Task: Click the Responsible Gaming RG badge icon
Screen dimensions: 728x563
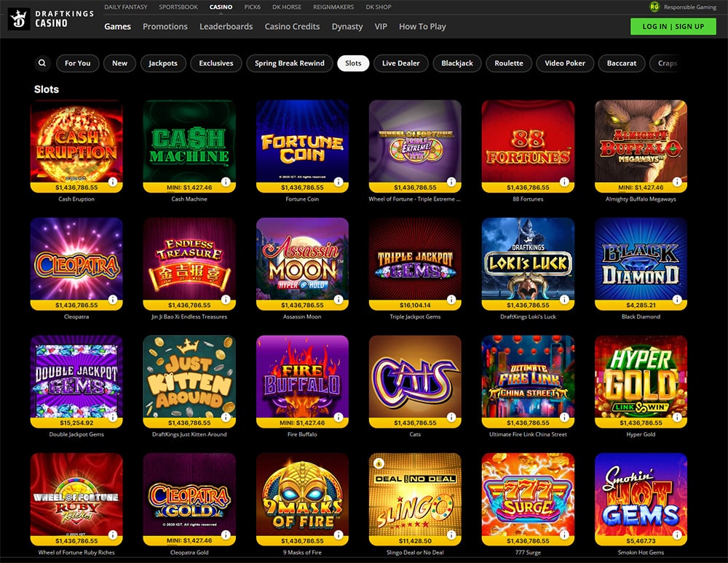Action: pos(654,7)
